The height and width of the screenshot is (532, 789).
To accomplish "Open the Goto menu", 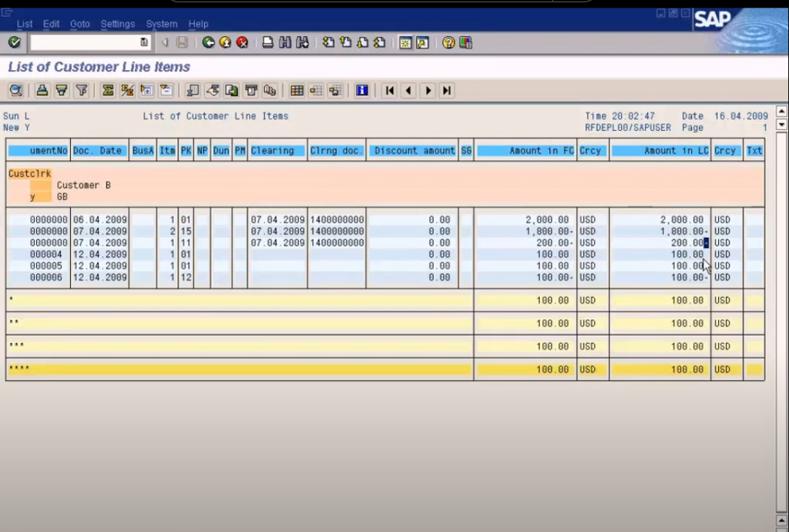I will [79, 24].
